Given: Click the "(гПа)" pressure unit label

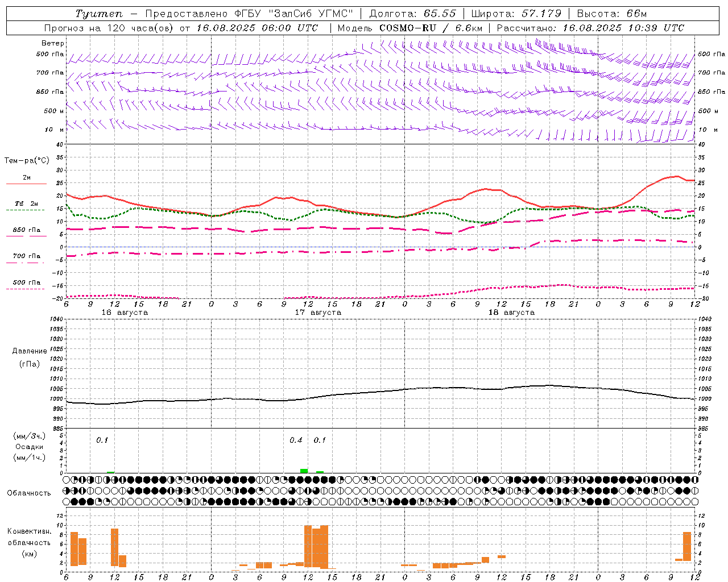Looking at the screenshot, I should [x=30, y=364].
